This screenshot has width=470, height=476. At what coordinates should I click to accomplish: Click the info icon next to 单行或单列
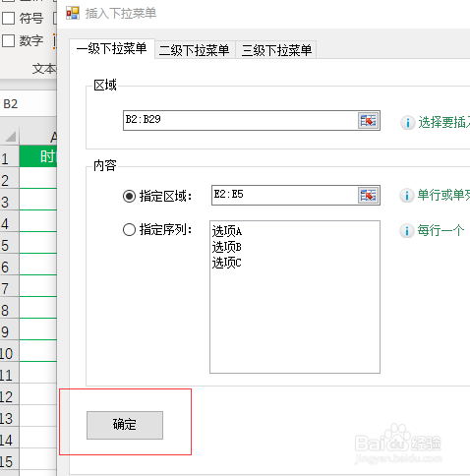coord(407,196)
